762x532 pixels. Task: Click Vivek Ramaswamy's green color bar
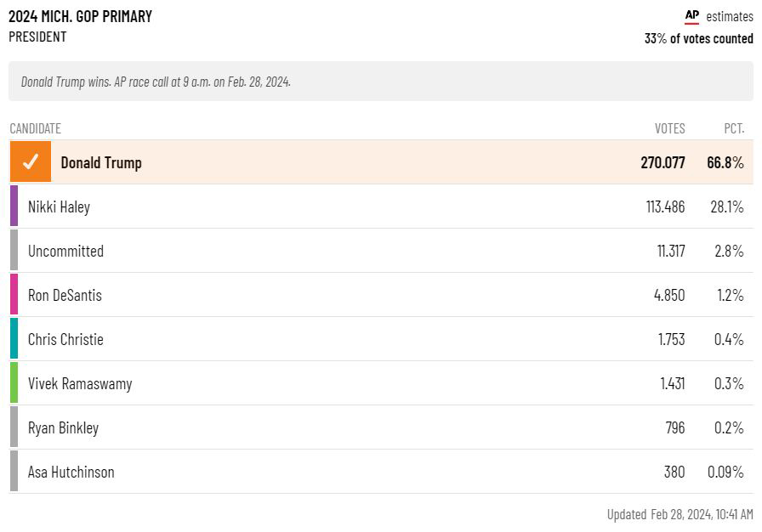pos(14,383)
